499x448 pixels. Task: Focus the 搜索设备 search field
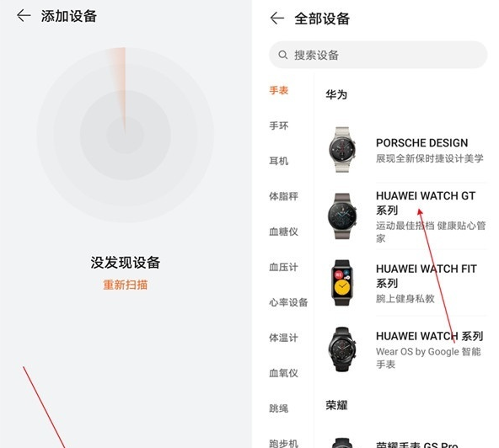[378, 55]
